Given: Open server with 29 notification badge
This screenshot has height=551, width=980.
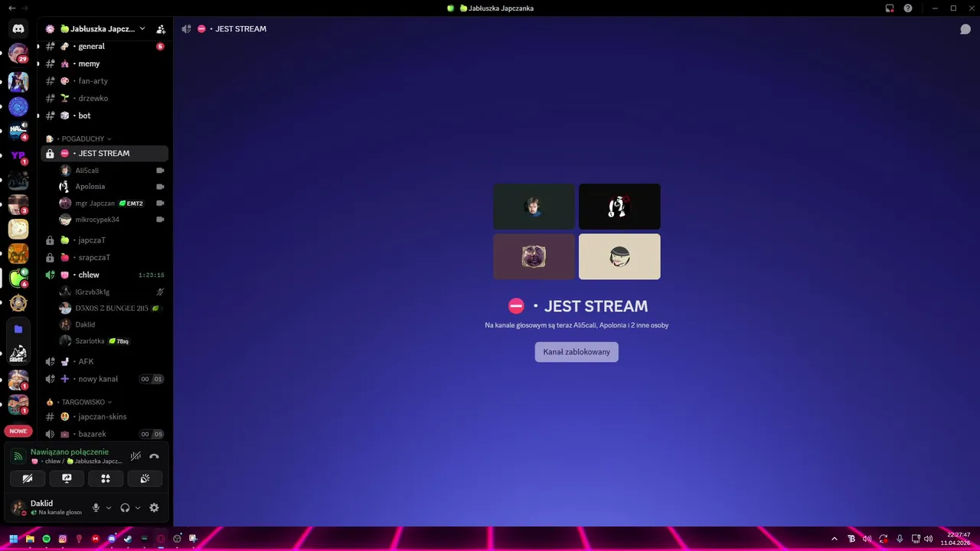Looking at the screenshot, I should coord(18,54).
